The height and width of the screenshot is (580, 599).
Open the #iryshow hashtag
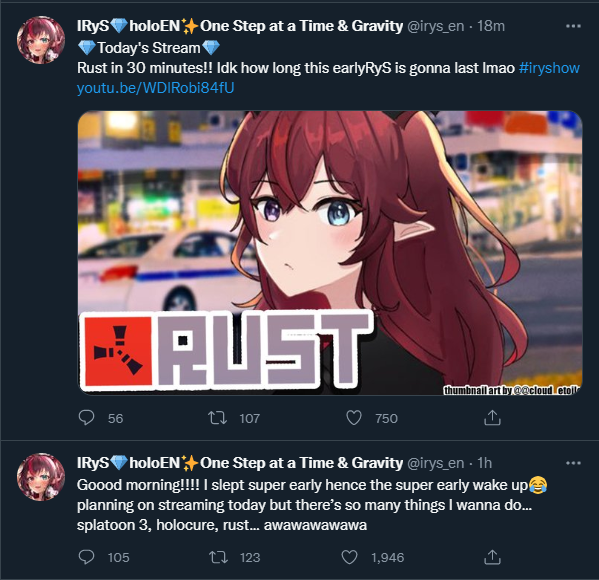point(549,68)
